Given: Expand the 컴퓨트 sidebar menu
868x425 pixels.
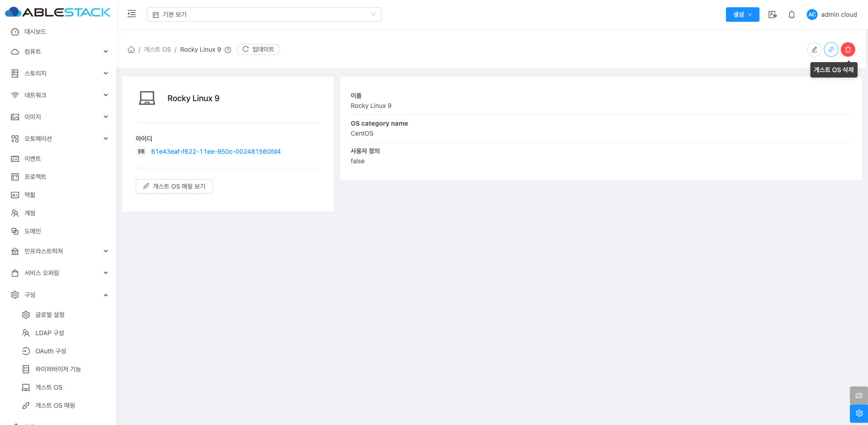Looking at the screenshot, I should (58, 52).
